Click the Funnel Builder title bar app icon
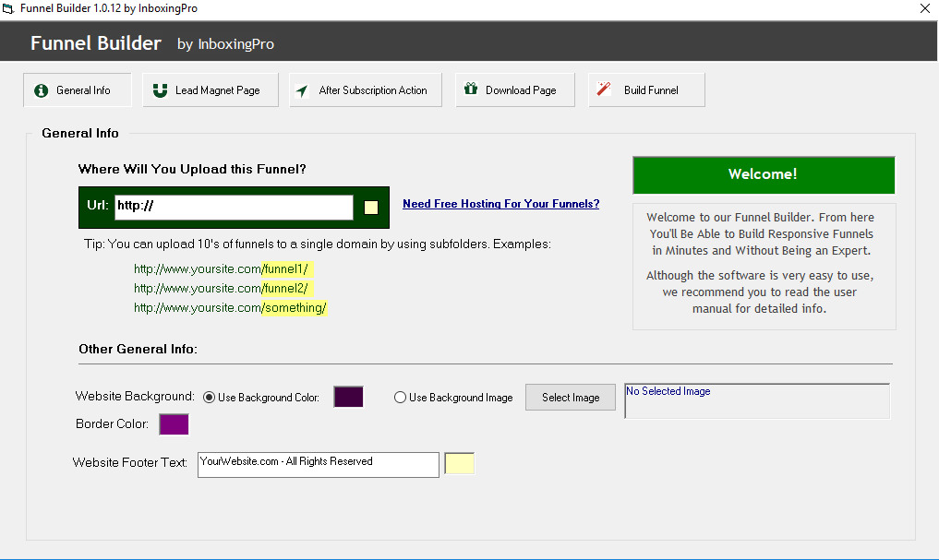Viewport: 939px width, 560px height. 8,8
